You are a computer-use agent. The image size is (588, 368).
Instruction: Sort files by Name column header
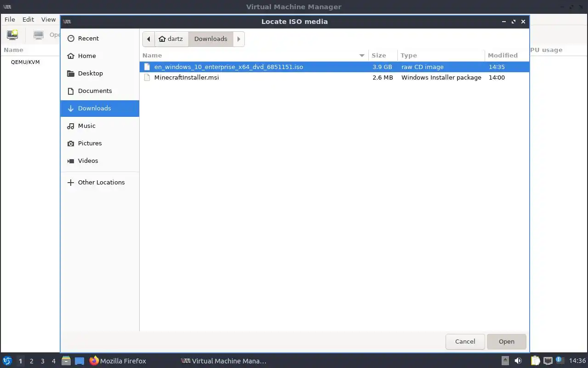tap(254, 55)
